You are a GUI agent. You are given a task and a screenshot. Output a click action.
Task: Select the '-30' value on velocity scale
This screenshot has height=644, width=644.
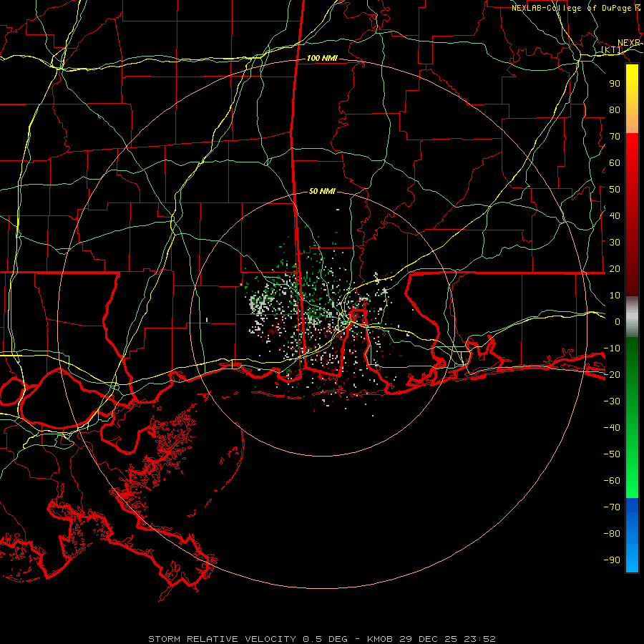[x=612, y=401]
